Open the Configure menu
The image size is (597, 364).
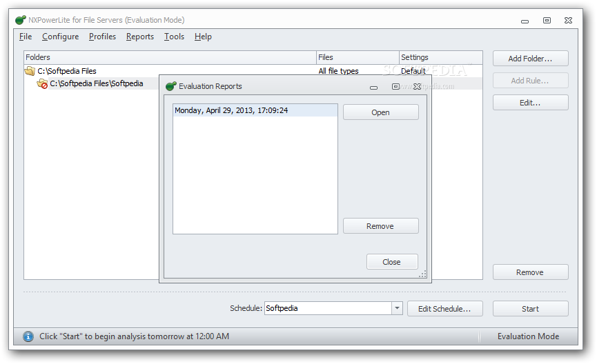click(61, 37)
